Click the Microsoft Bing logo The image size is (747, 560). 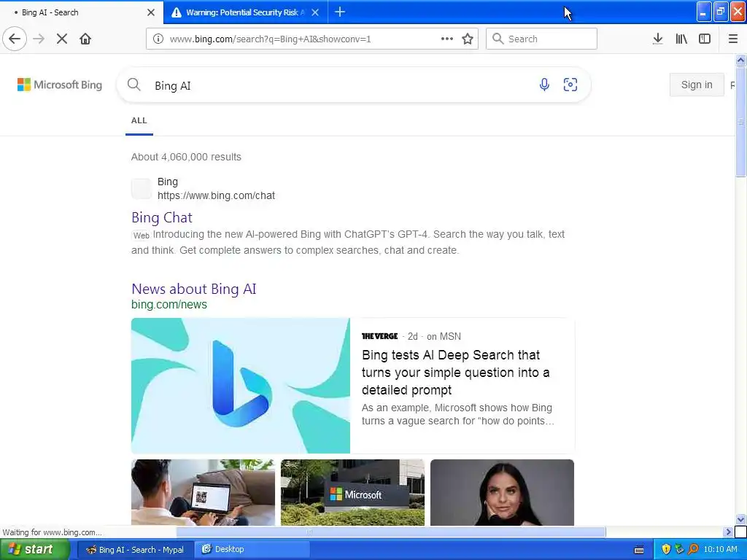click(x=60, y=85)
